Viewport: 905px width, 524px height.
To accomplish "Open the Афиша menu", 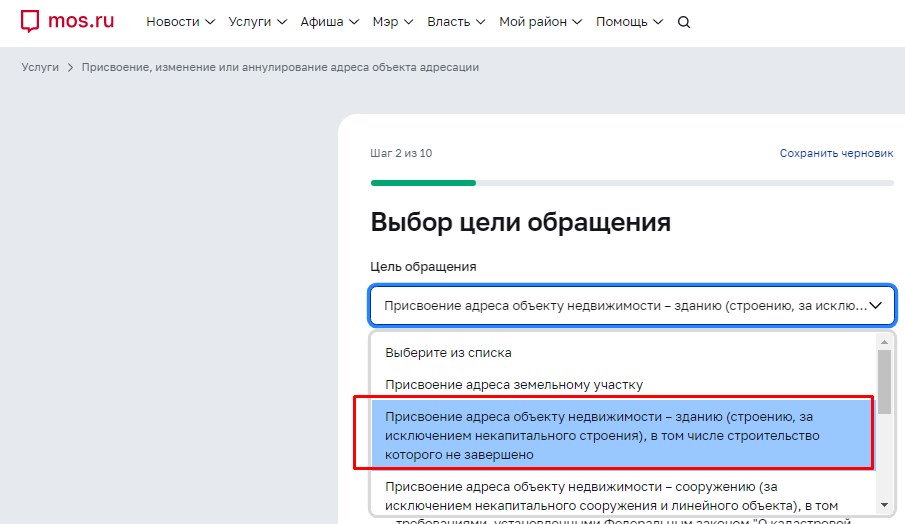I will [x=330, y=22].
